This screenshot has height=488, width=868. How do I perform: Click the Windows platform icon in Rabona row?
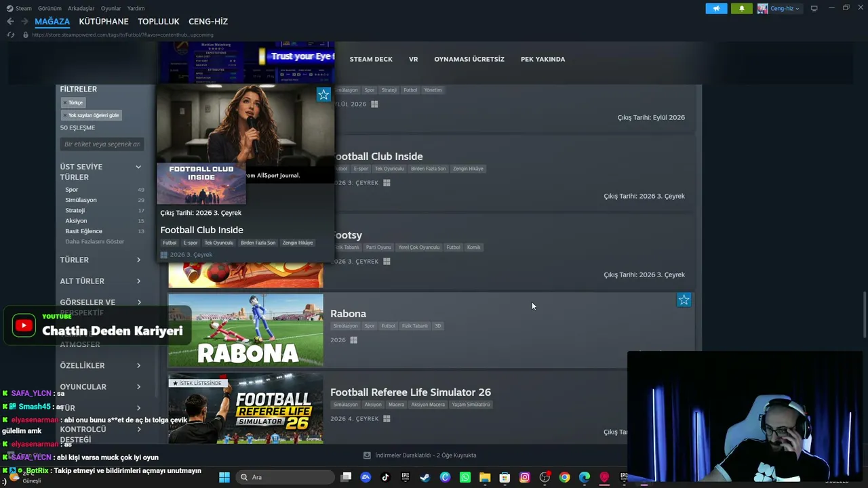(x=353, y=340)
